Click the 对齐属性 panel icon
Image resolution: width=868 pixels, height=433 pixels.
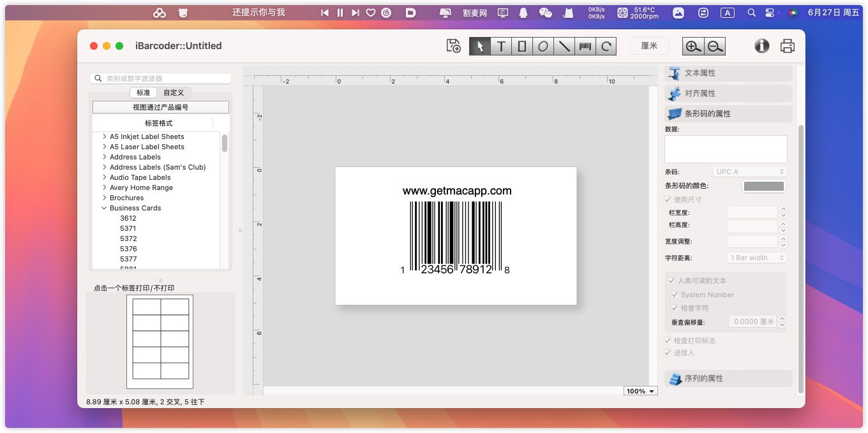(x=675, y=94)
